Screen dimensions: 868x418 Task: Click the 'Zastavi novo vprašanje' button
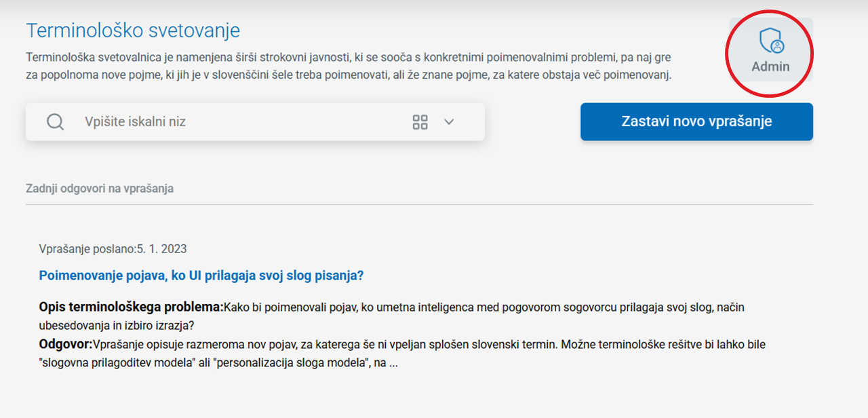coord(696,122)
